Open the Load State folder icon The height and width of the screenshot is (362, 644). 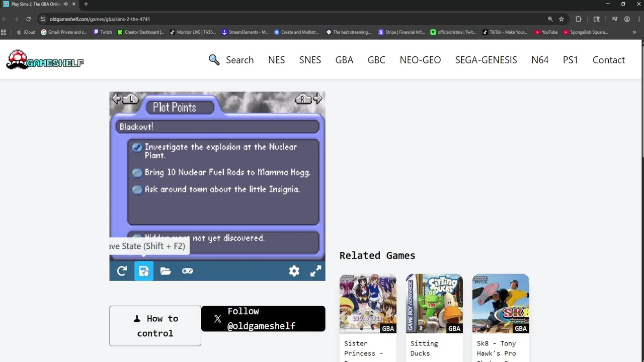[166, 271]
